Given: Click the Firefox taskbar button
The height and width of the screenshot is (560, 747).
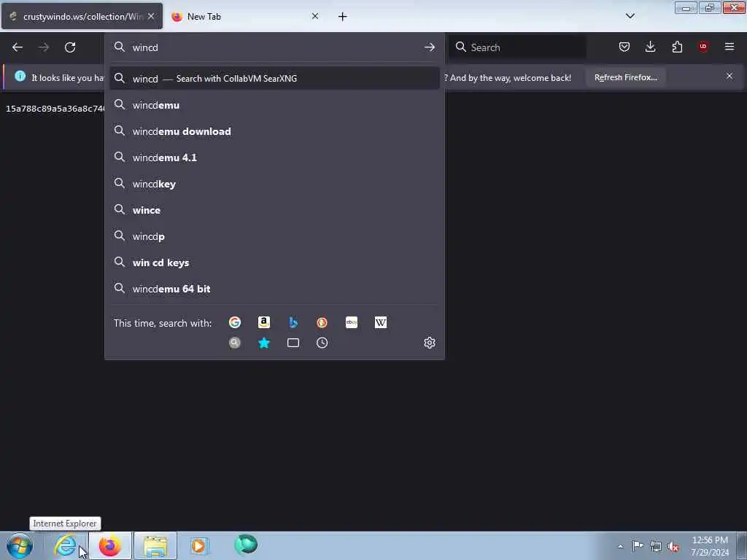Looking at the screenshot, I should coord(110,545).
